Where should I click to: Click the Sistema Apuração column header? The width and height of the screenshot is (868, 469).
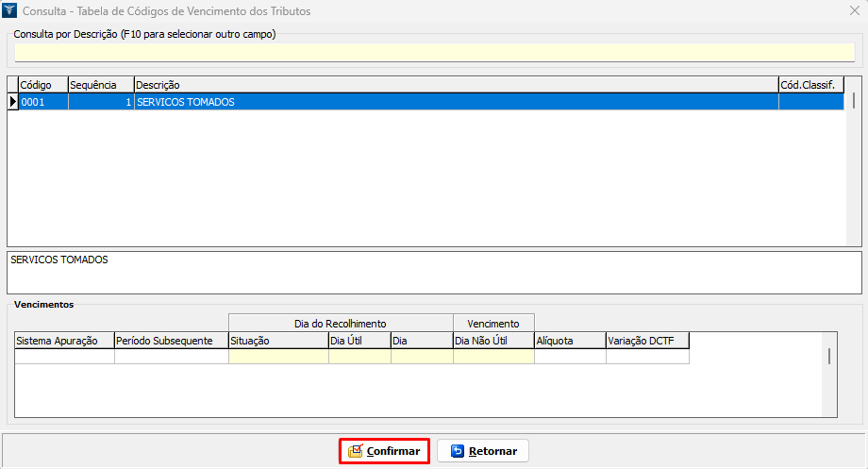click(64, 341)
